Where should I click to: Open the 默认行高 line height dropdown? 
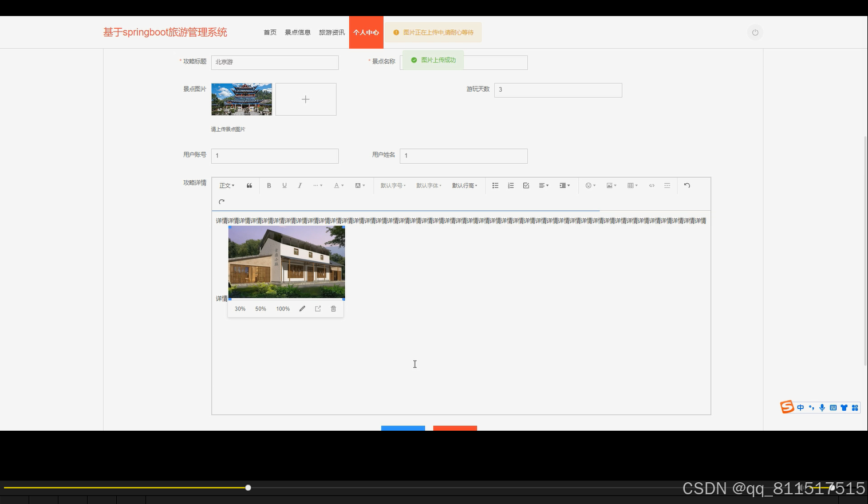(x=464, y=186)
